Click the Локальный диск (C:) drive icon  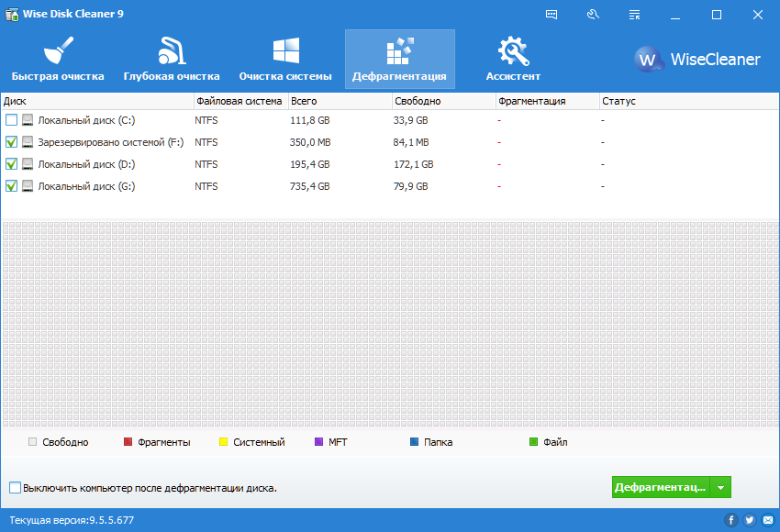coord(28,120)
